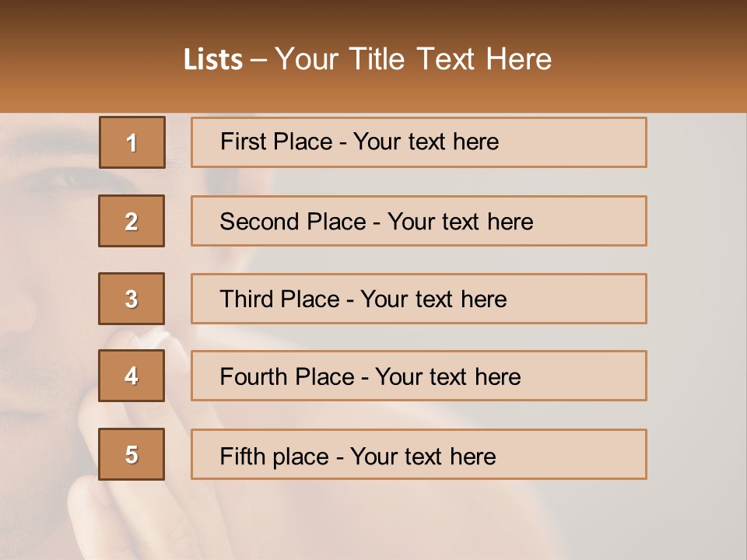Image resolution: width=747 pixels, height=560 pixels.
Task: Click the word Fourth in fourth bar
Action: [253, 376]
